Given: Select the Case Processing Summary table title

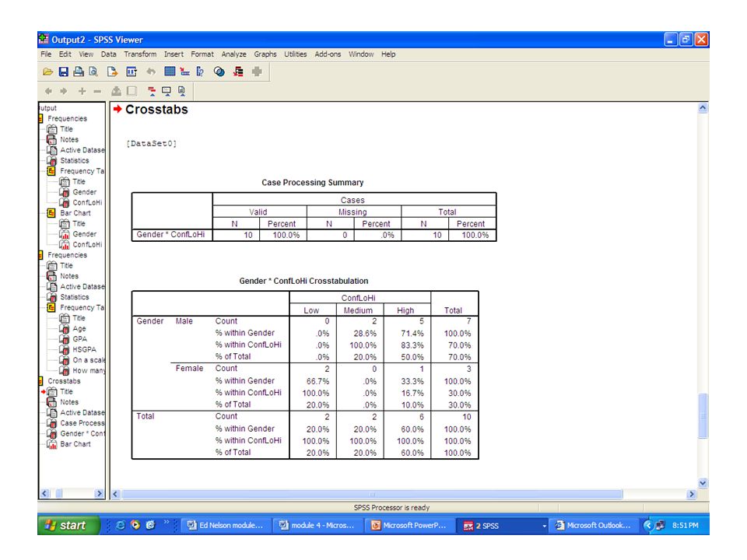Looking at the screenshot, I should coord(313,182).
